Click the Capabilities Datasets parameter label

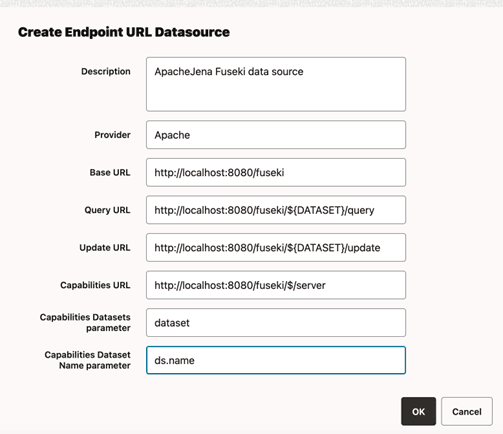coord(85,323)
